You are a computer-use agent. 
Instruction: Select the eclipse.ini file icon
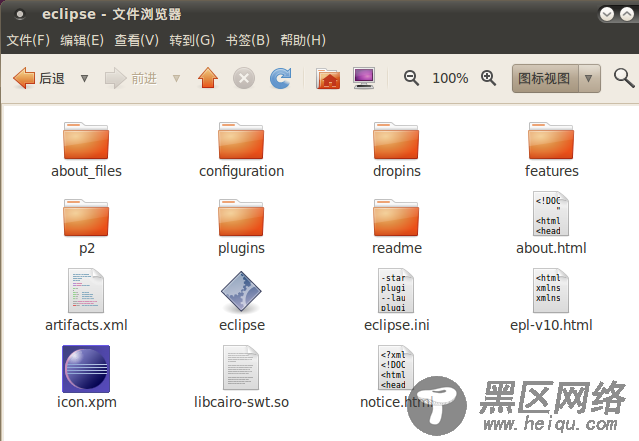pos(396,291)
